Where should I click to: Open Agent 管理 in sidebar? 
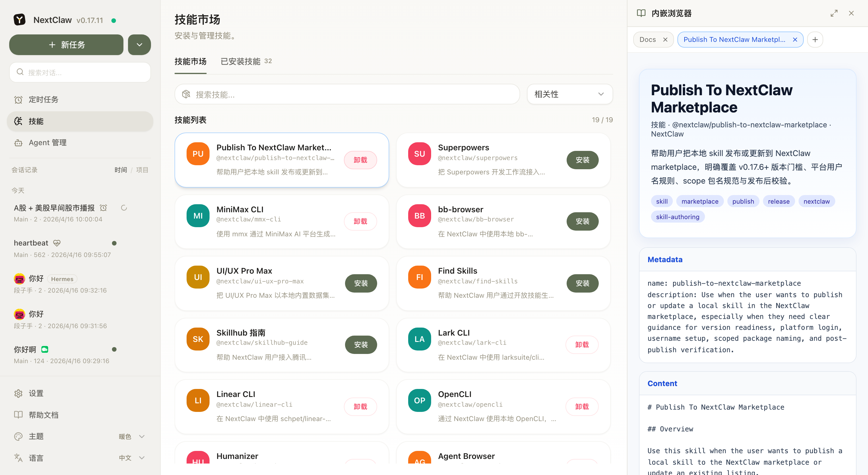tap(47, 143)
